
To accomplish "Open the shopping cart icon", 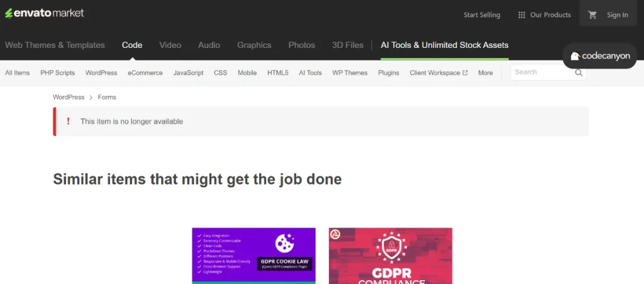I will tap(592, 14).
